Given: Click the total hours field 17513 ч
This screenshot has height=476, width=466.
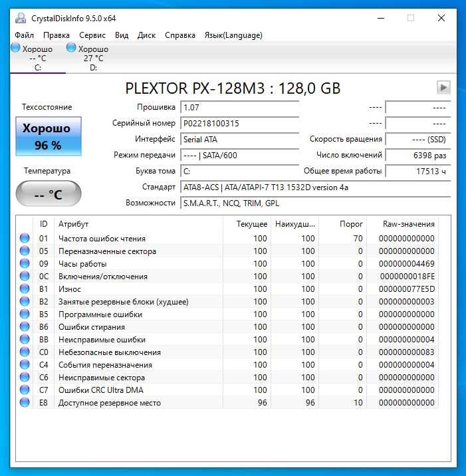Looking at the screenshot, I should tap(418, 172).
